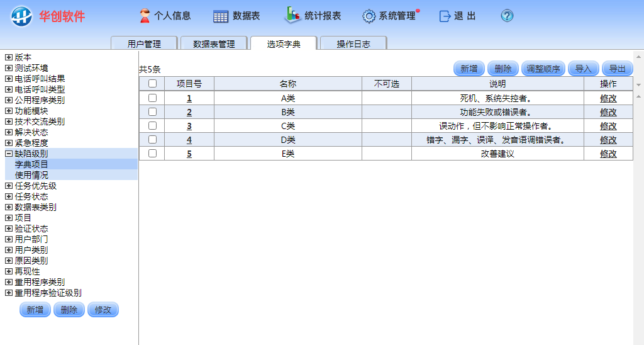The image size is (644, 345).
Task: Click the 退出 logout icon
Action: (x=445, y=16)
